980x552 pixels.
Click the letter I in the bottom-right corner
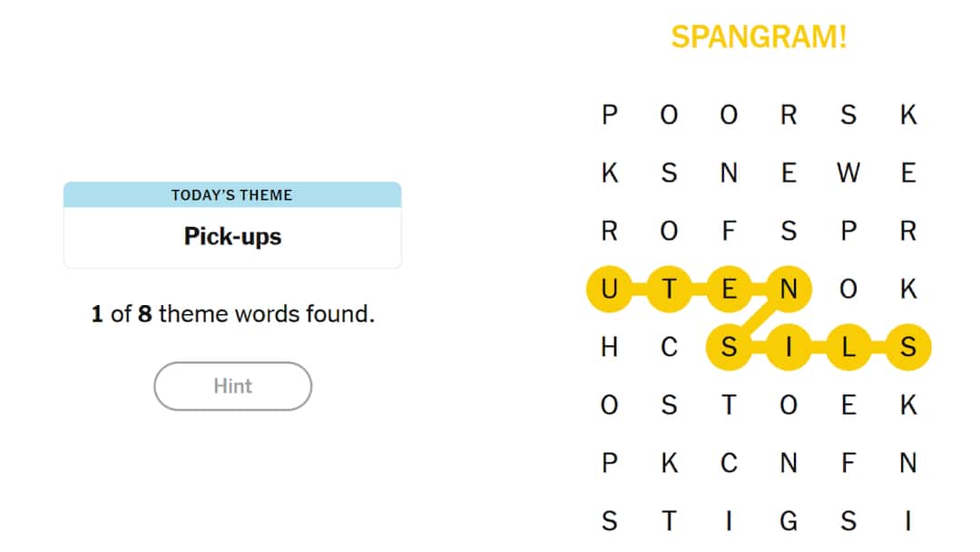(908, 521)
